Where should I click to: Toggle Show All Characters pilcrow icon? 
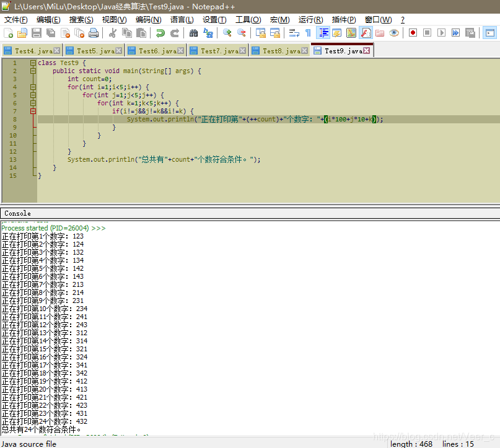[x=308, y=33]
